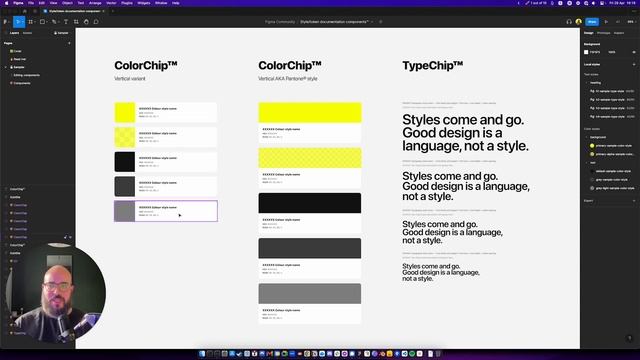
Task: Open the Sample page selector dropdown
Action: (61, 33)
